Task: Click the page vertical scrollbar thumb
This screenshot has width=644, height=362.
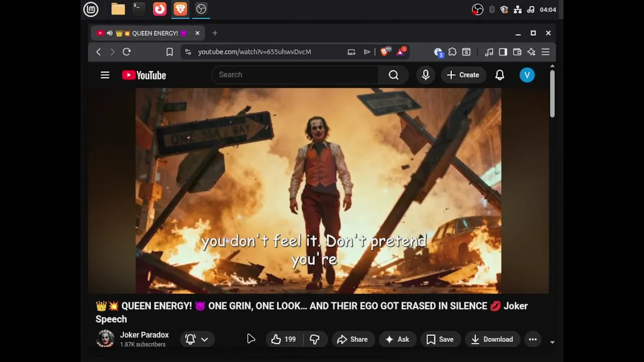Action: click(x=552, y=94)
